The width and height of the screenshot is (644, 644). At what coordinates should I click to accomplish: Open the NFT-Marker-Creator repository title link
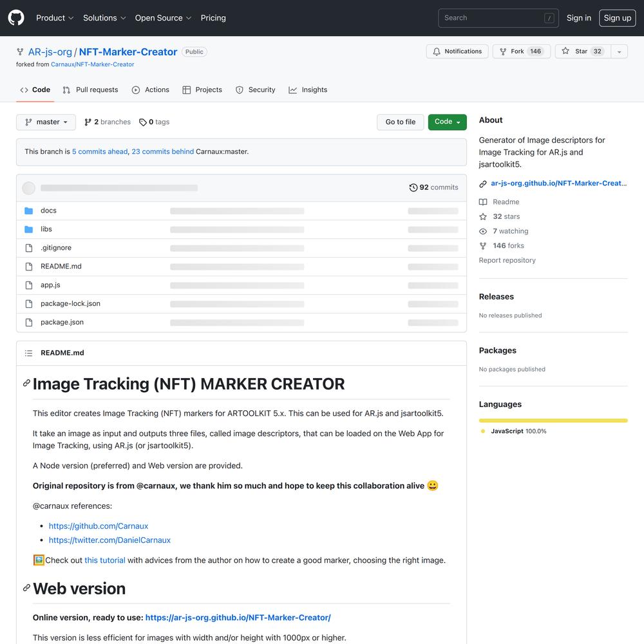click(128, 52)
